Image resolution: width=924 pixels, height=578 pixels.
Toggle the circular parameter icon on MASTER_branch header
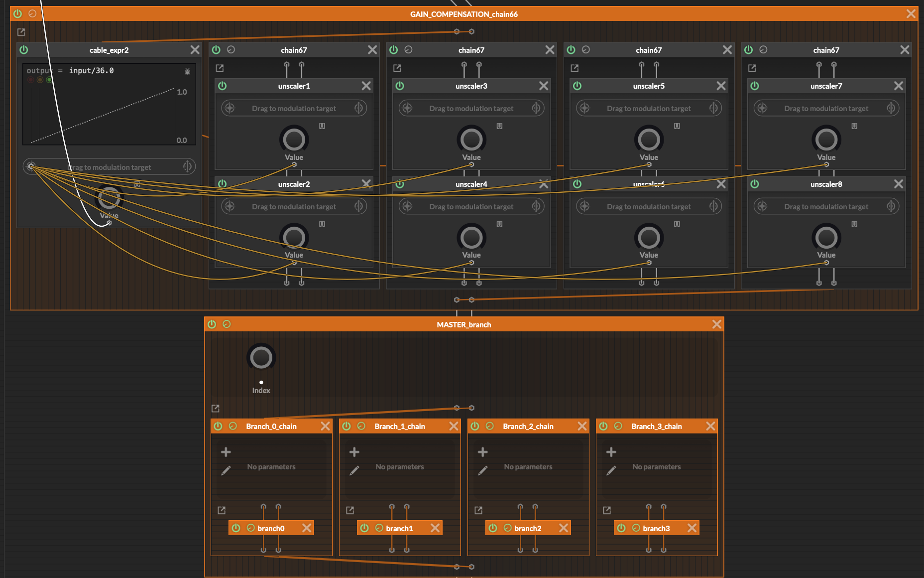pos(227,324)
